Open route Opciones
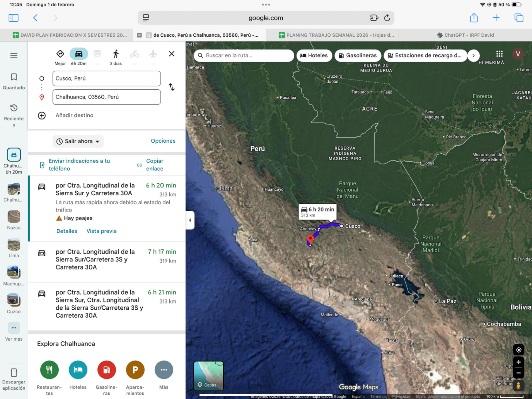This screenshot has height=399, width=532. [x=163, y=141]
